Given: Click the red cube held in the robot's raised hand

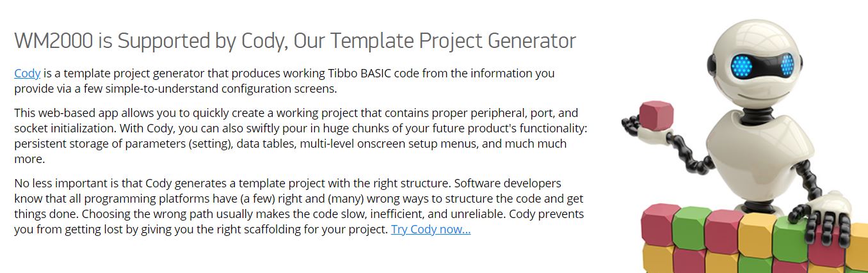Looking at the screenshot, I should (x=655, y=116).
